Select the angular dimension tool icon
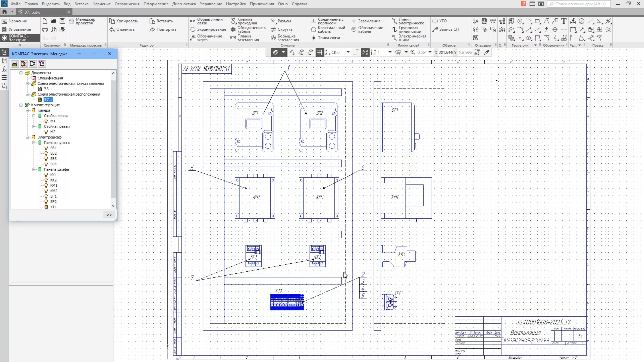 pos(581,38)
